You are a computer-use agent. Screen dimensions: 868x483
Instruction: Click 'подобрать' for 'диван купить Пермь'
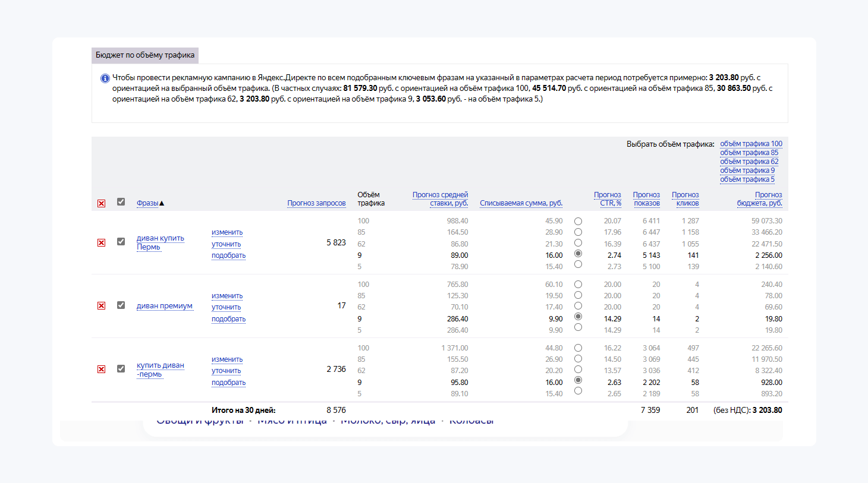229,255
